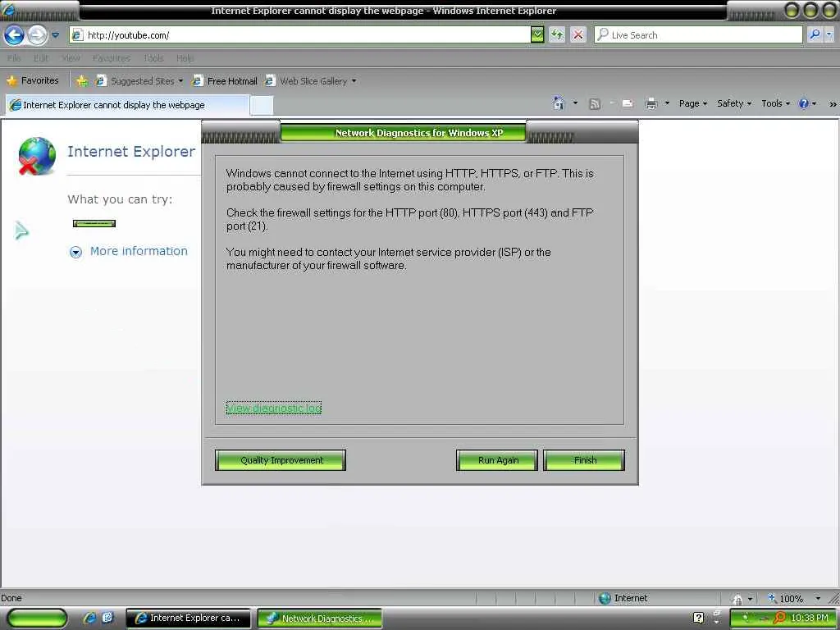Click the address bar showing http://youtube.com/
This screenshot has width=840, height=630.
coord(300,35)
